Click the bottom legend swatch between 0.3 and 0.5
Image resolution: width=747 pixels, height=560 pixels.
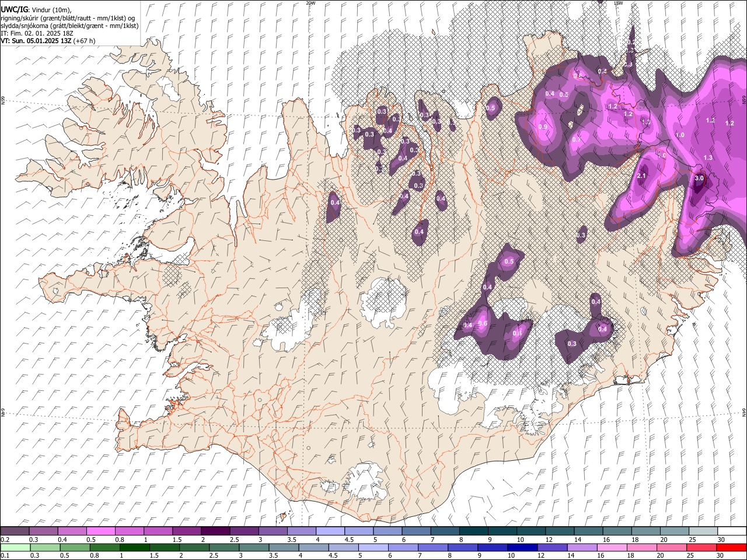click(x=45, y=548)
